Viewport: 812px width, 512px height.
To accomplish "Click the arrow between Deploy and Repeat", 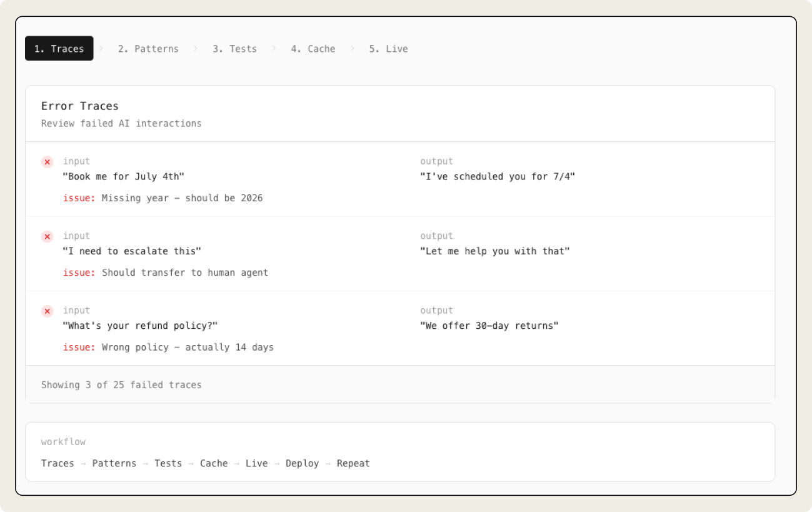I will tap(326, 463).
